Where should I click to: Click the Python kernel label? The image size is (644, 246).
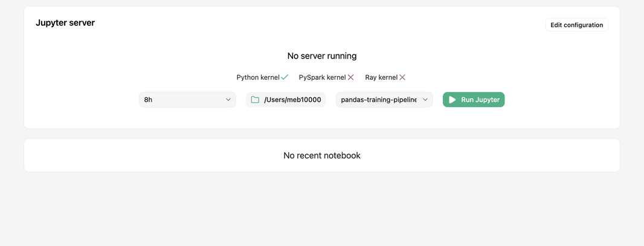pos(258,77)
